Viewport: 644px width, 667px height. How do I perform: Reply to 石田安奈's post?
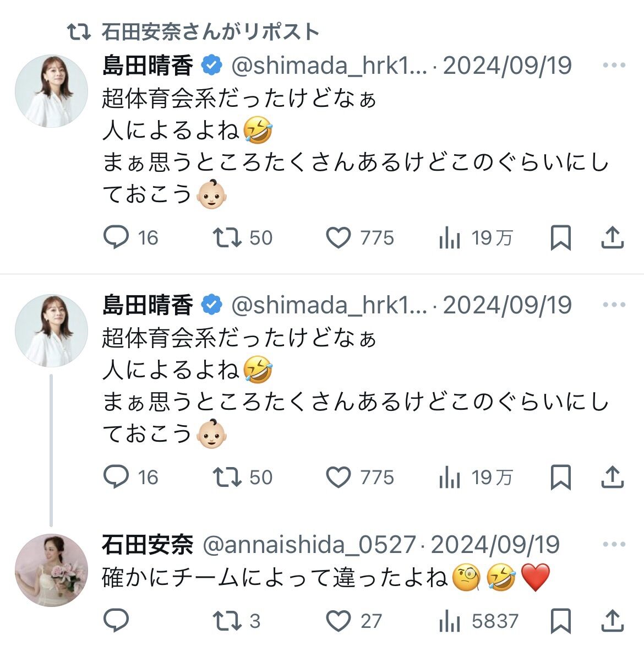coord(116,621)
